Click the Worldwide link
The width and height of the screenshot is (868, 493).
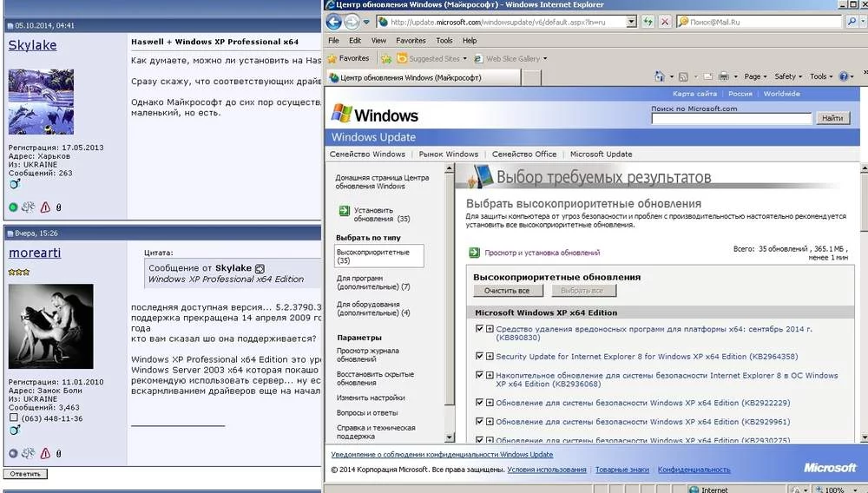782,94
